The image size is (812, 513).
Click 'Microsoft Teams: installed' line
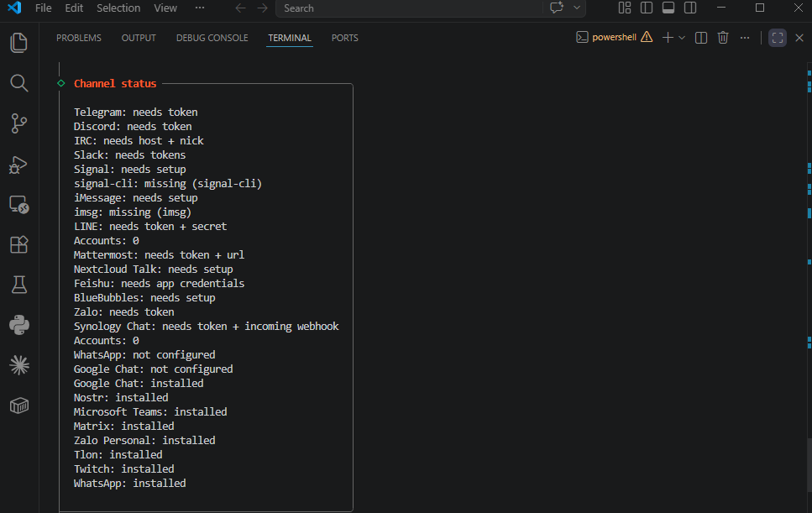pyautogui.click(x=150, y=411)
